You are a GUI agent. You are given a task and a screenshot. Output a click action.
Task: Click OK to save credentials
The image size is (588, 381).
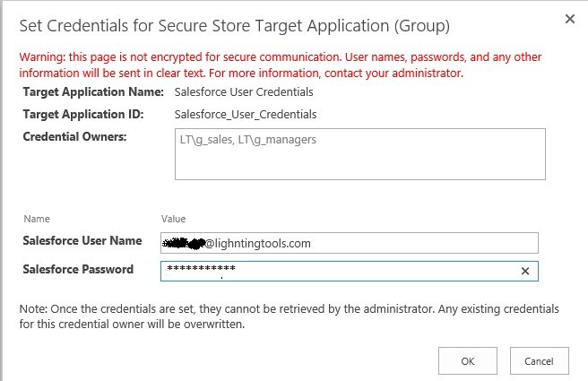468,361
